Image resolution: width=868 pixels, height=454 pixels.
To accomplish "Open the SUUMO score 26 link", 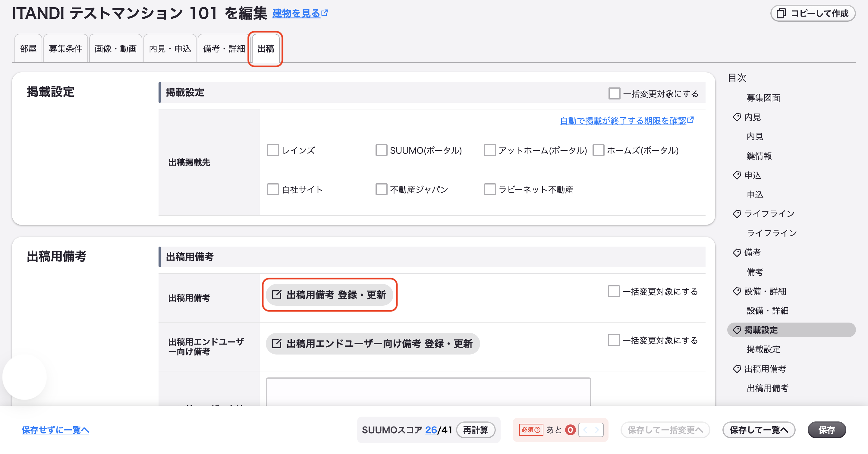I will [431, 430].
